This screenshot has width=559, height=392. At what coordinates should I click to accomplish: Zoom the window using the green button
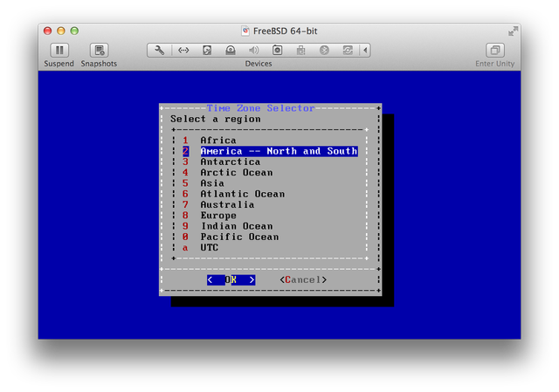point(74,31)
